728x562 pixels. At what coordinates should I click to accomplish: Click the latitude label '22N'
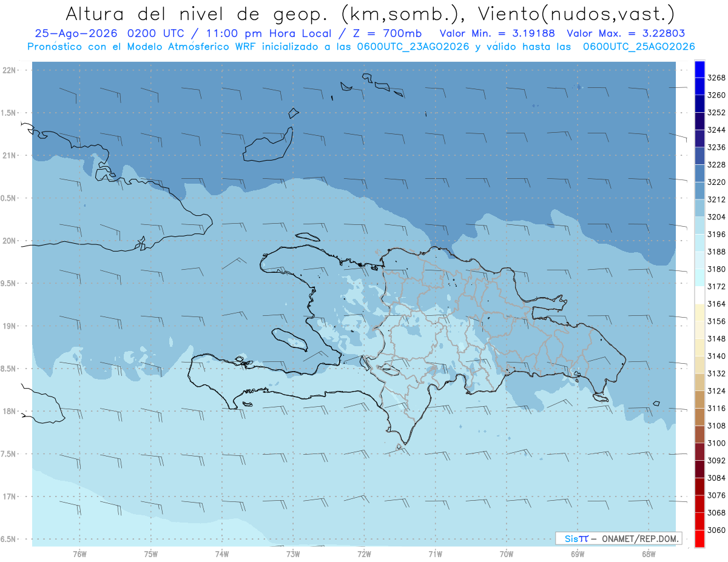pos(10,70)
